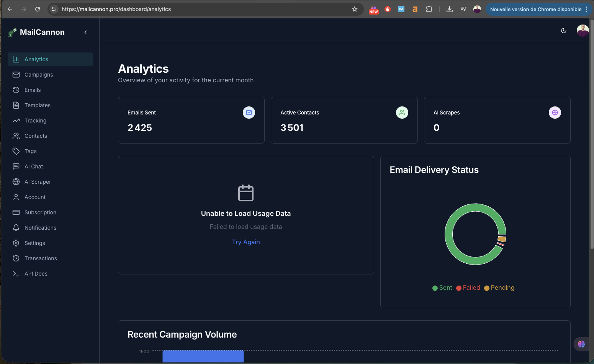Click the Emails Sent value 2 425

click(140, 128)
